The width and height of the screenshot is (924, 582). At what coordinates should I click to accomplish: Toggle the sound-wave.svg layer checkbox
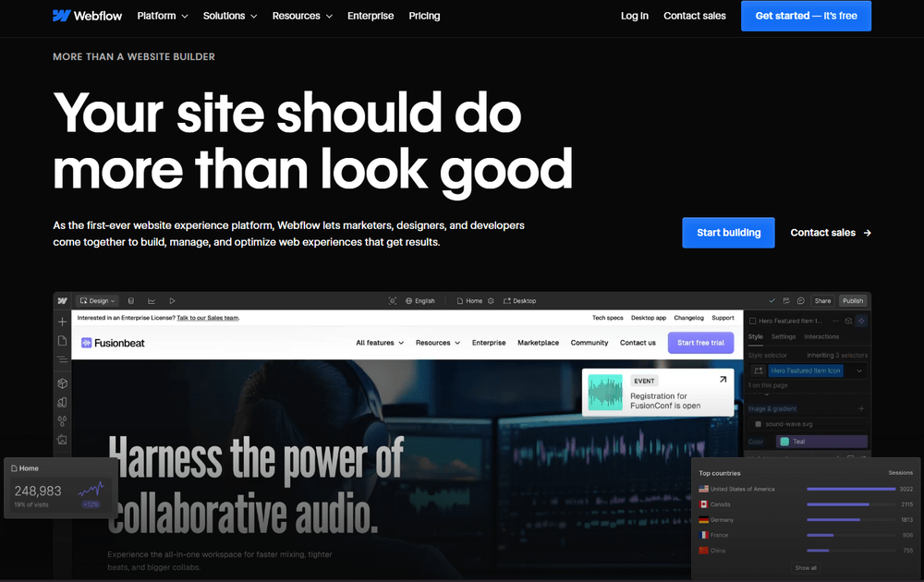click(758, 424)
